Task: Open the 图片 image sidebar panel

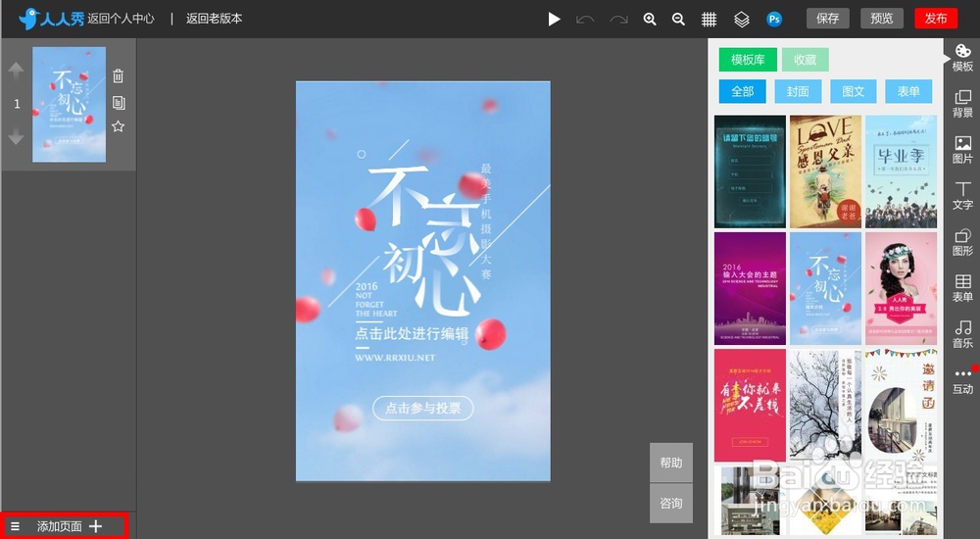Action: tap(962, 150)
